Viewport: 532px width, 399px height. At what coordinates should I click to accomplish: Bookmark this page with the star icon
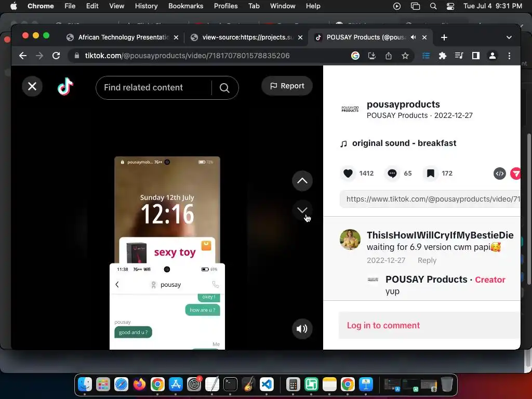[405, 56]
